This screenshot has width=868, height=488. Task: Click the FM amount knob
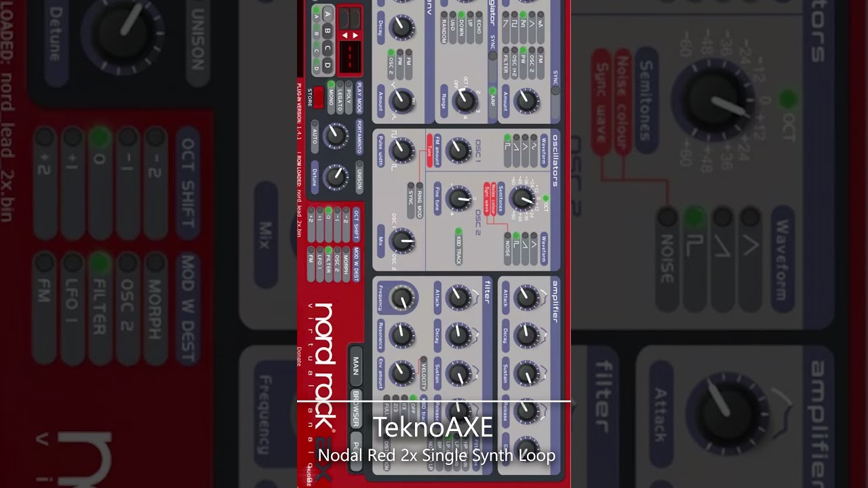(x=458, y=150)
